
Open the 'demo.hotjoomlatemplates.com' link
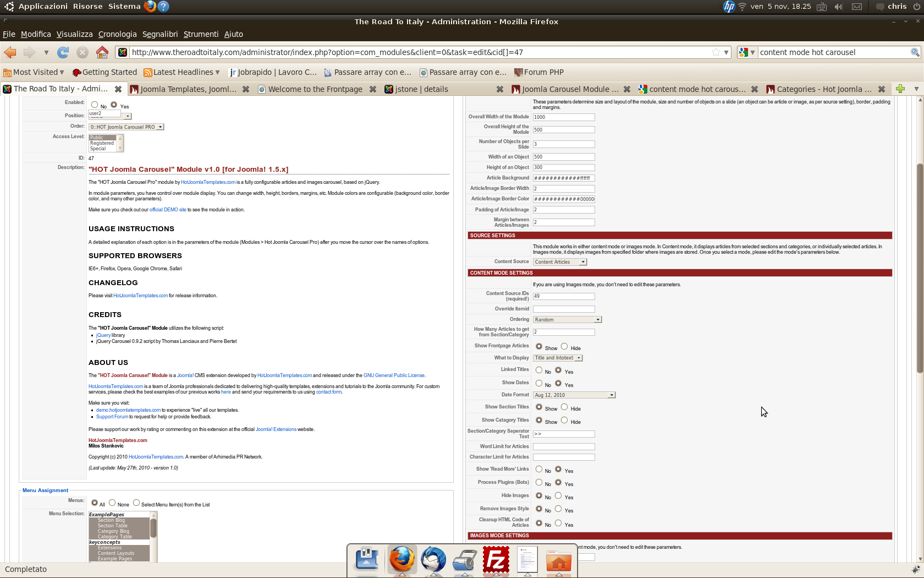[x=128, y=410]
